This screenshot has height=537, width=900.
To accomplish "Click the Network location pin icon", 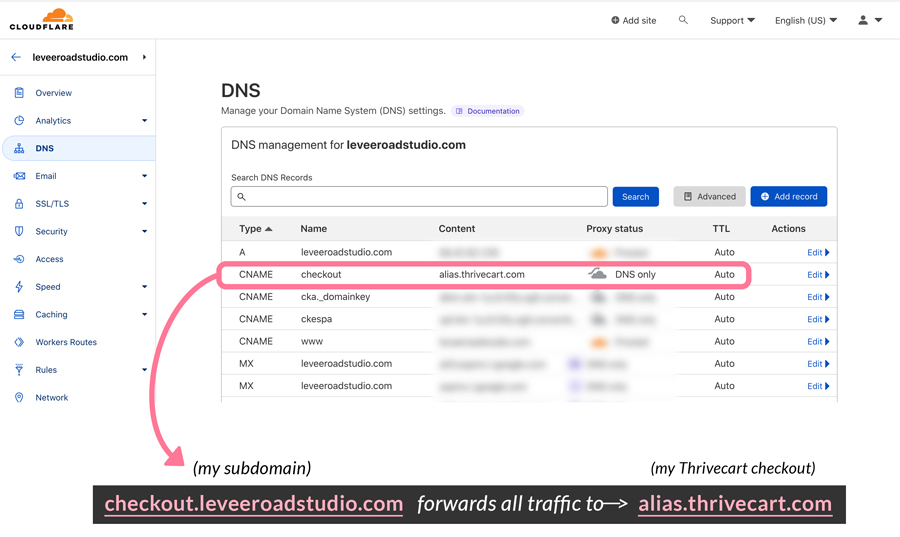I will point(19,398).
